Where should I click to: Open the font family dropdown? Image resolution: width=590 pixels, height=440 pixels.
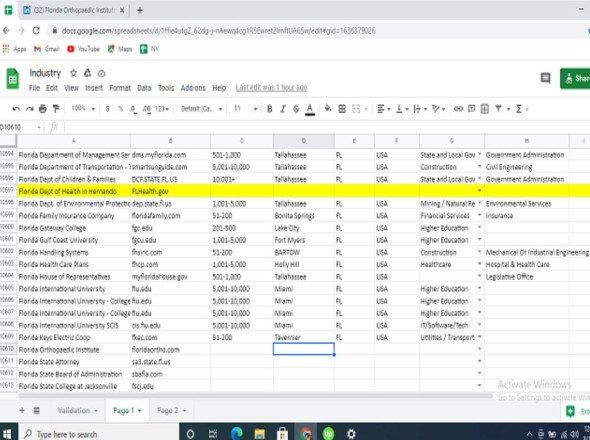click(202, 109)
